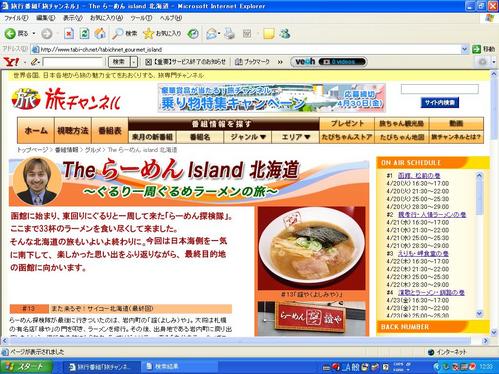Click the Yahoo toolbar 検索 button
Image resolution: width=499 pixels, height=374 pixels.
tap(119, 62)
